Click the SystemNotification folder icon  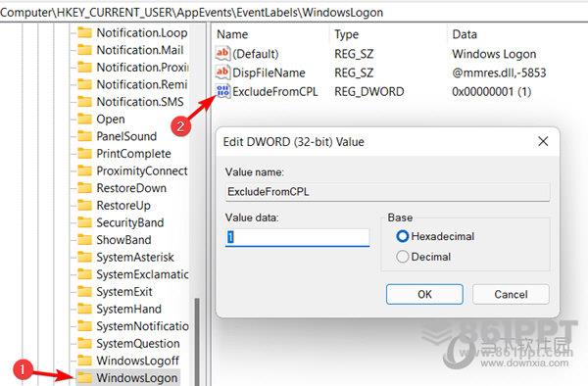(x=84, y=326)
